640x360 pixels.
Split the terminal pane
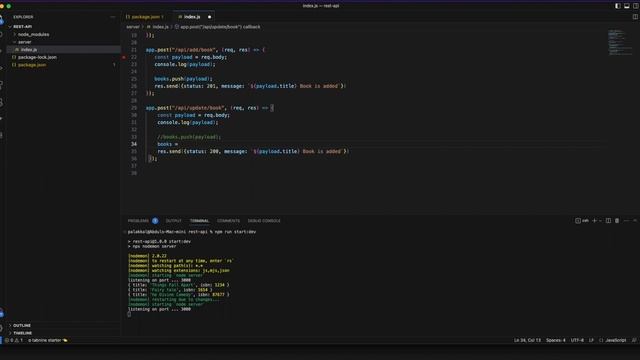click(x=608, y=221)
